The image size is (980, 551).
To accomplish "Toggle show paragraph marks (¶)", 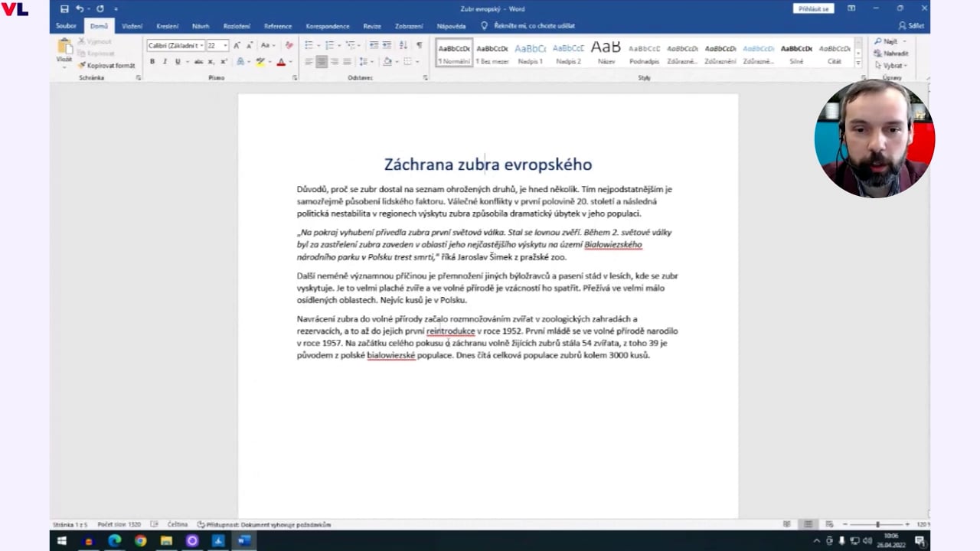I will 420,46.
